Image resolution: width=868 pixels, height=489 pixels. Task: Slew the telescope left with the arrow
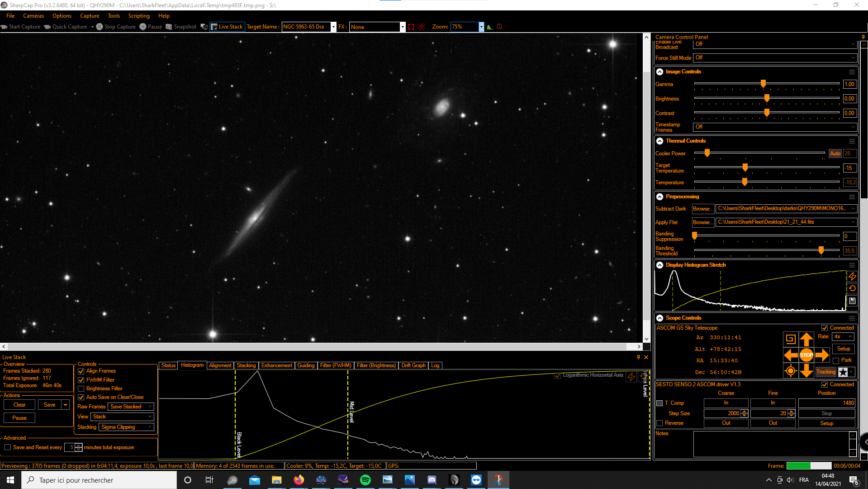coord(791,355)
